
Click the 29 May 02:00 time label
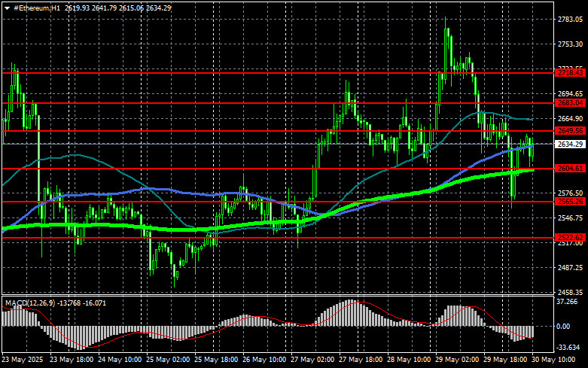tap(457, 360)
